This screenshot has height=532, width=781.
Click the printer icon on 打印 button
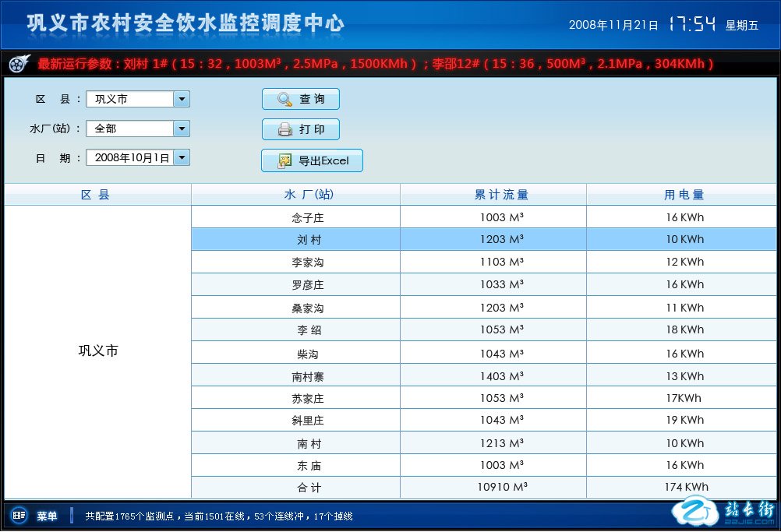pos(284,129)
